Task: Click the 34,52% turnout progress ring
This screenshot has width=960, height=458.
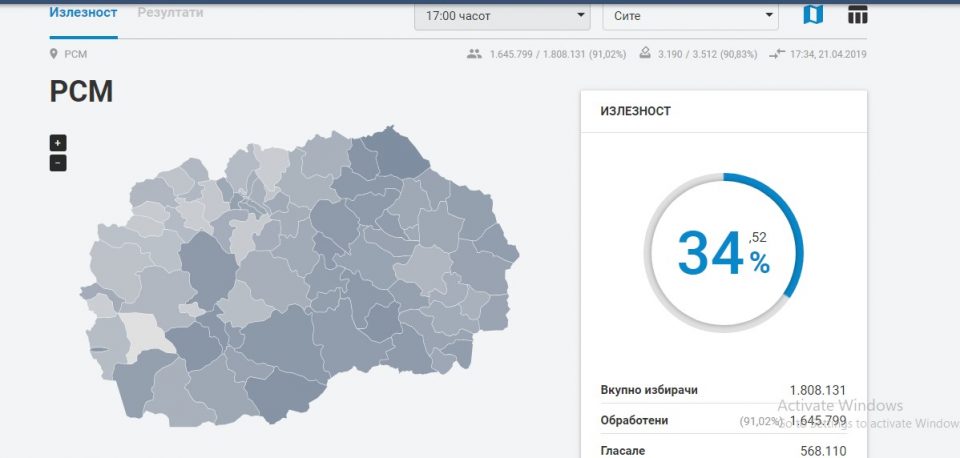Action: 724,252
